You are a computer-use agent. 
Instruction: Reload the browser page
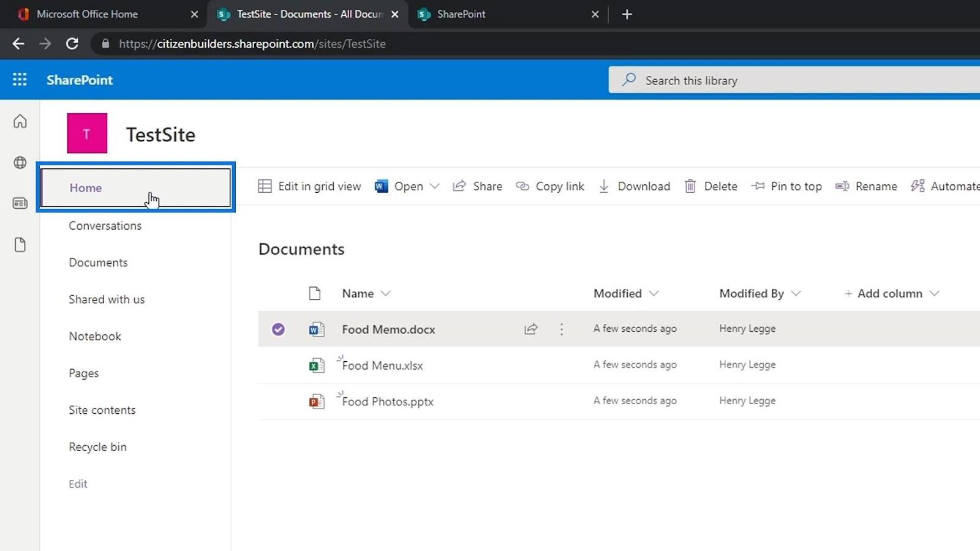point(72,43)
